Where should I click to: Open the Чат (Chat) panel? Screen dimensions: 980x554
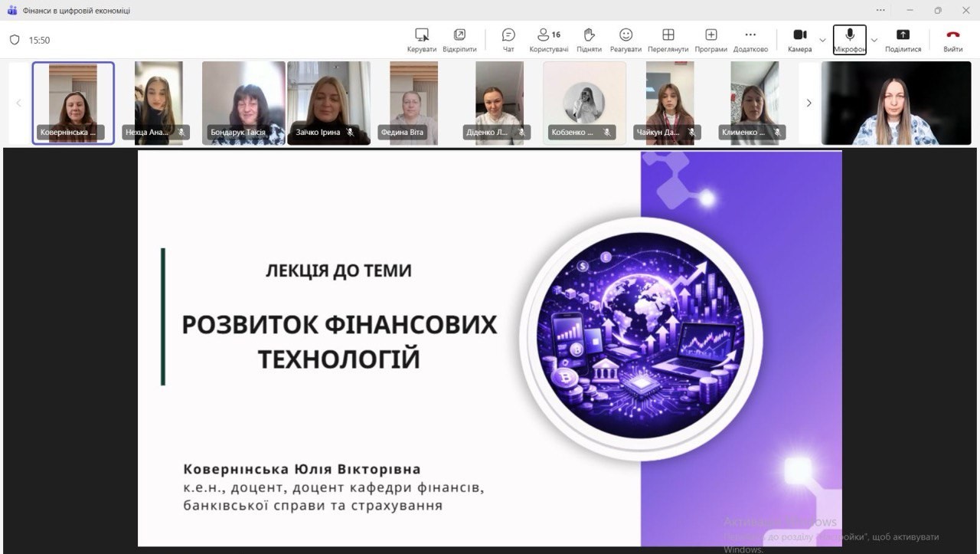(508, 40)
